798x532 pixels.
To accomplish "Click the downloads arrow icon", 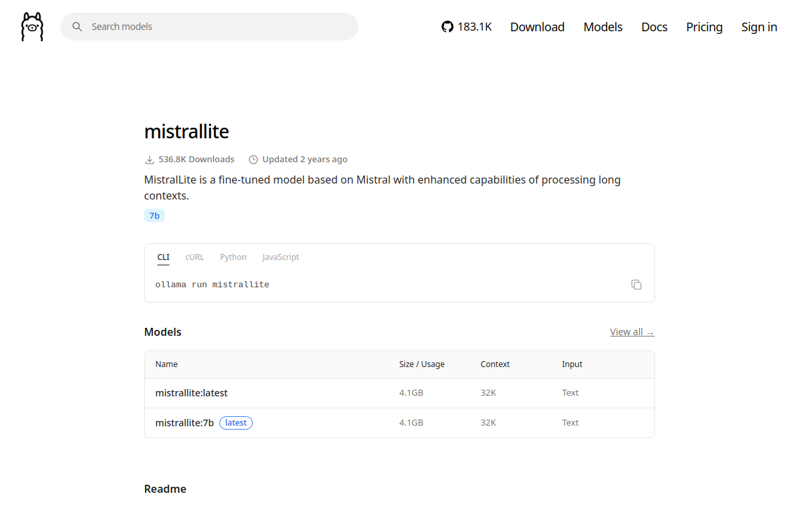I will pyautogui.click(x=149, y=160).
